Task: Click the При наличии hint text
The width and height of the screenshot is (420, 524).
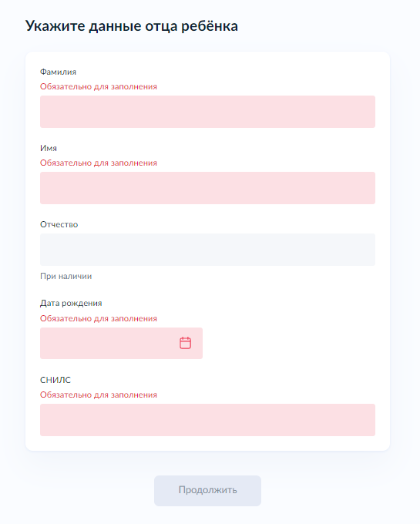Action: click(66, 276)
